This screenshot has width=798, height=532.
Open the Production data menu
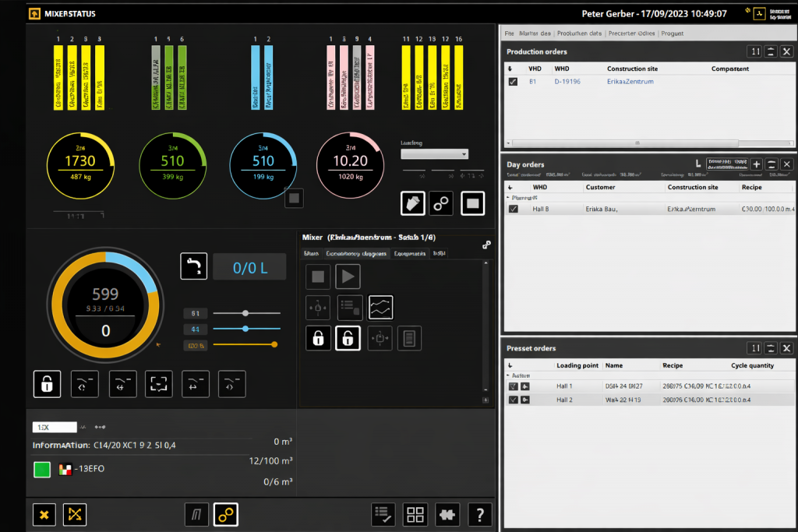581,33
